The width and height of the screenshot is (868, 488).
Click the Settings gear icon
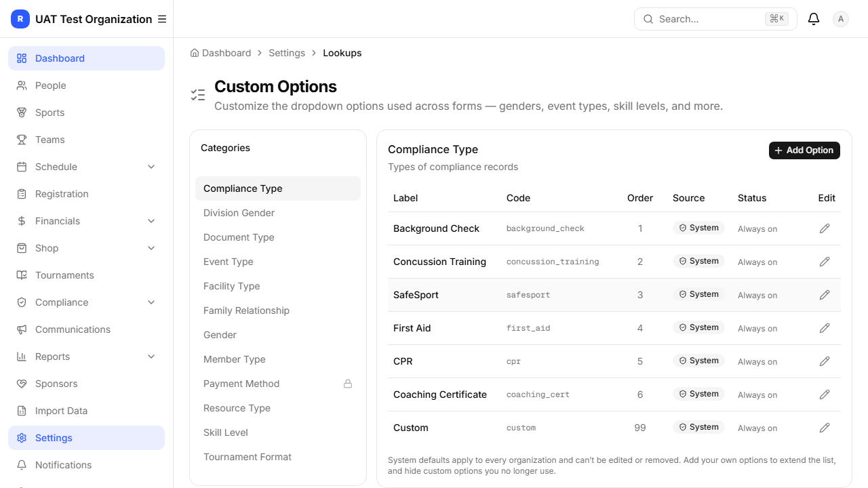(x=22, y=438)
